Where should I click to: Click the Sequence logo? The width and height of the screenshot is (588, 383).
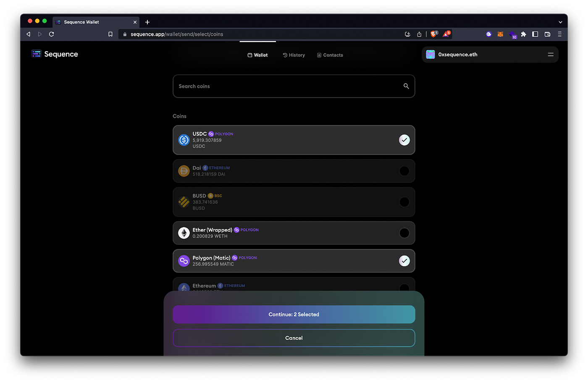pyautogui.click(x=37, y=54)
